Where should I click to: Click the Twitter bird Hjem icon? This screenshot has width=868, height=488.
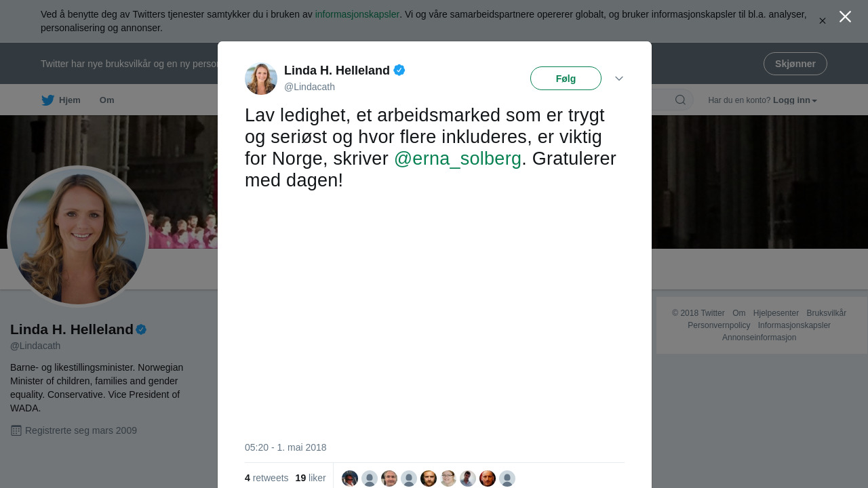tap(48, 100)
